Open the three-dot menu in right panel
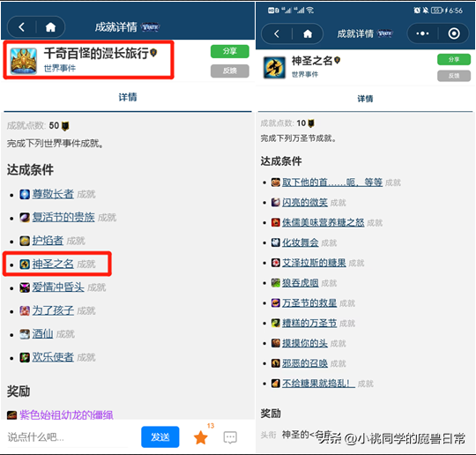 [422, 34]
